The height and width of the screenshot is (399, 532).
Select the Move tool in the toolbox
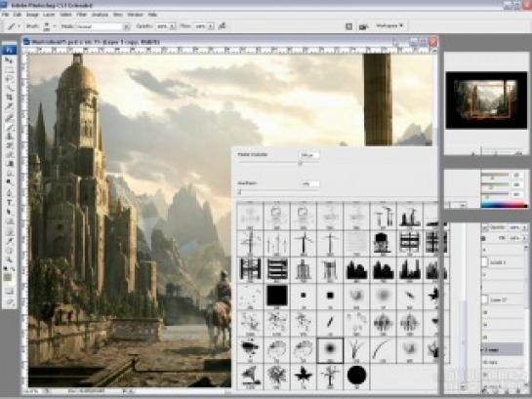9,60
